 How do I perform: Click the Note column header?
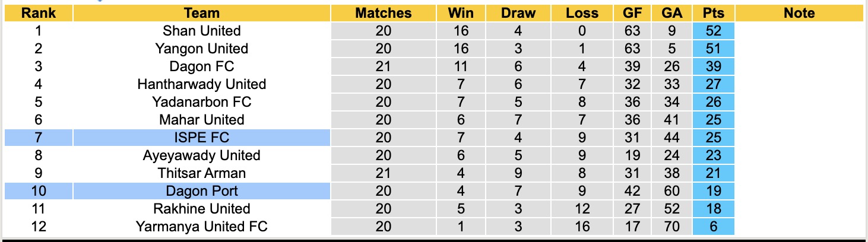pyautogui.click(x=799, y=13)
